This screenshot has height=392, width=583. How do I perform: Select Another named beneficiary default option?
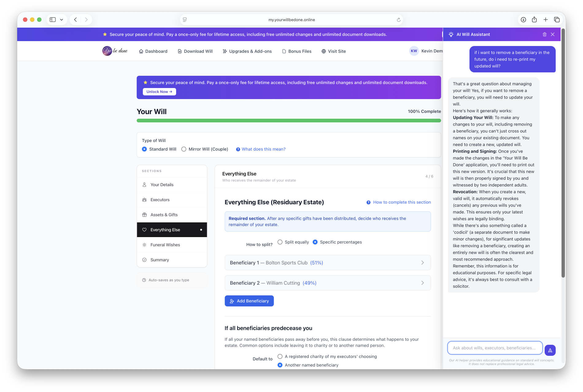click(280, 365)
